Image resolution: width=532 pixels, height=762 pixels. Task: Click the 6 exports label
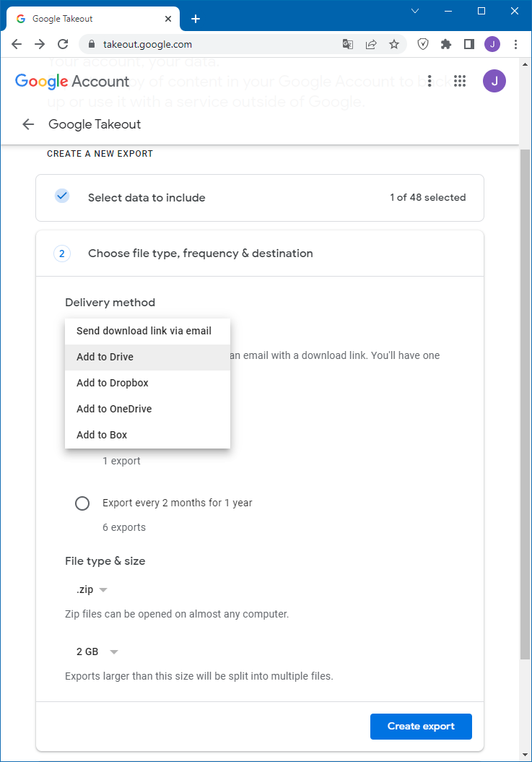tap(124, 527)
